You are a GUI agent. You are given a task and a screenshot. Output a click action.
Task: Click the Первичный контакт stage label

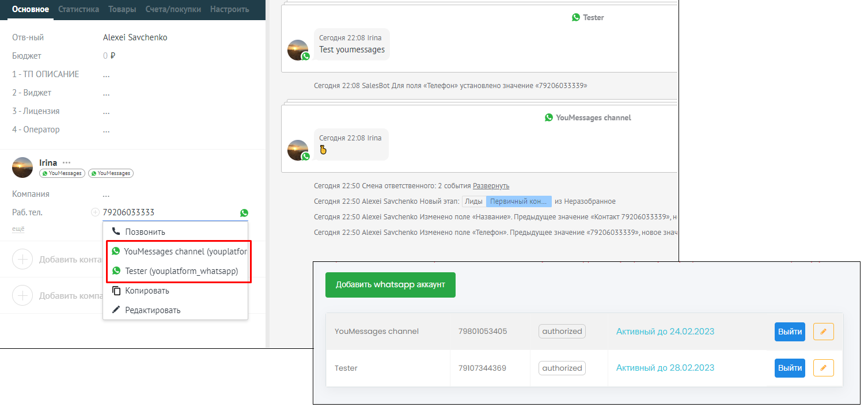[518, 201]
